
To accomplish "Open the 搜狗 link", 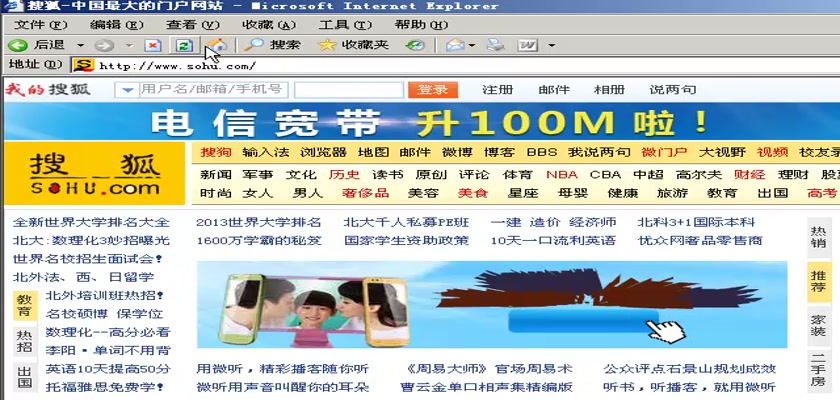I will [216, 152].
